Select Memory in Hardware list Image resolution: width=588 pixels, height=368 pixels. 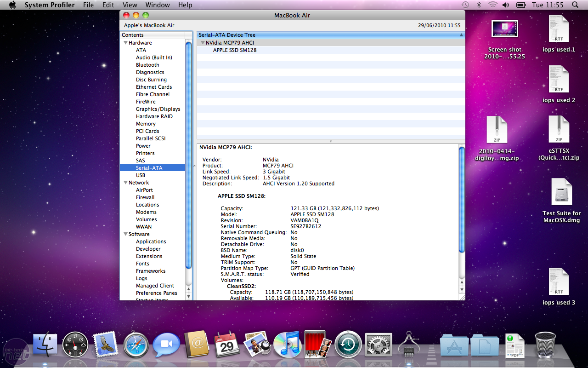146,124
